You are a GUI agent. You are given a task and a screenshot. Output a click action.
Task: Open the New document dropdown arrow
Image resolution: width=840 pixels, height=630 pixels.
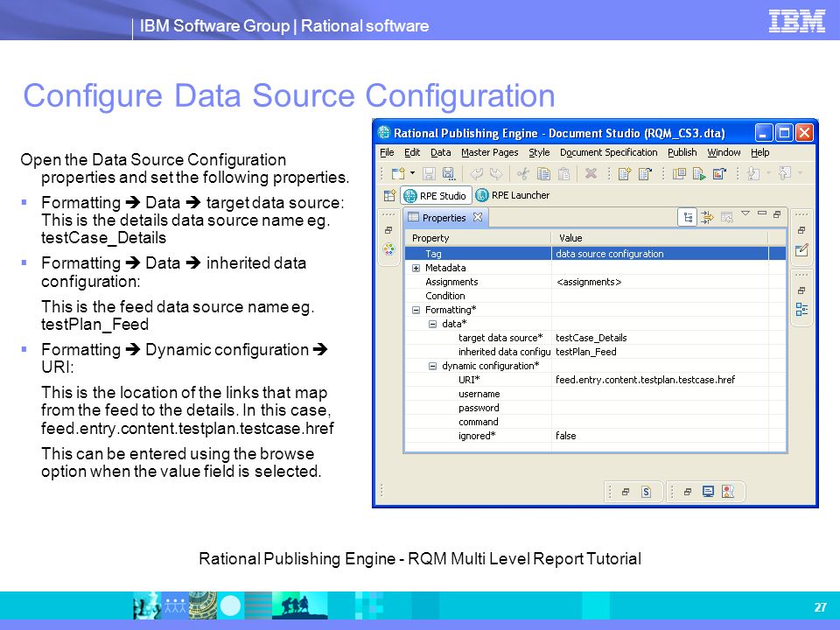point(412,173)
